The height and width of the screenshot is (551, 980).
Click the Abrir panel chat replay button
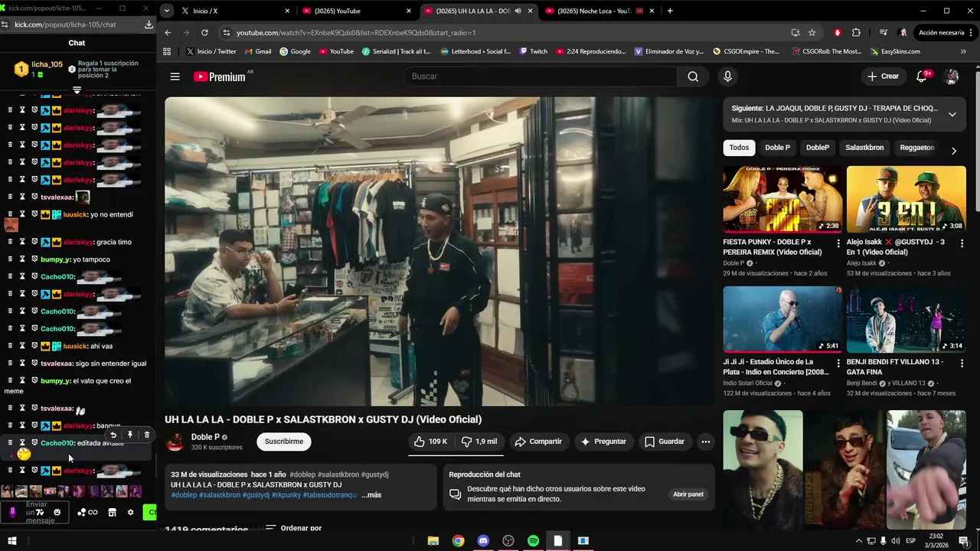pyautogui.click(x=688, y=494)
